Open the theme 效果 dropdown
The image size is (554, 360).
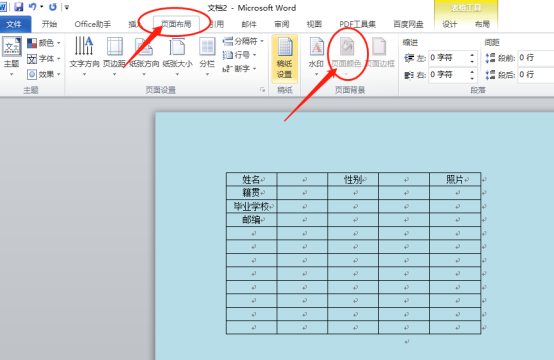(x=44, y=74)
